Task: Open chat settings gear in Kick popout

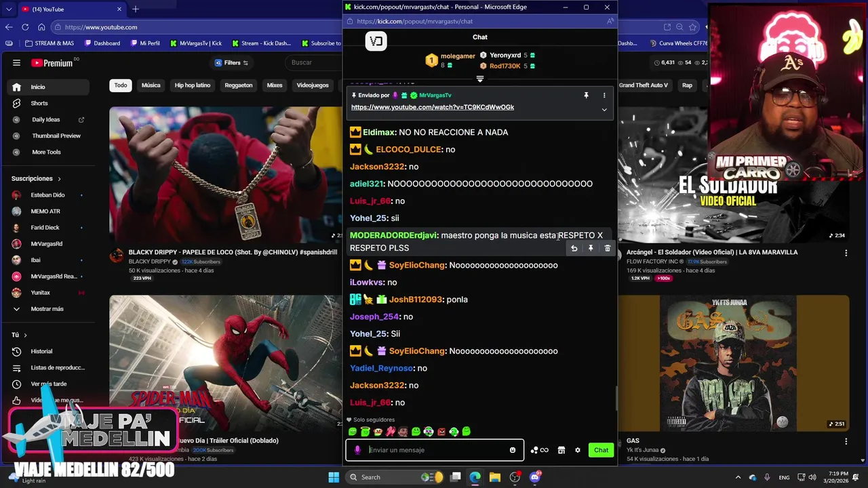Action: click(578, 450)
